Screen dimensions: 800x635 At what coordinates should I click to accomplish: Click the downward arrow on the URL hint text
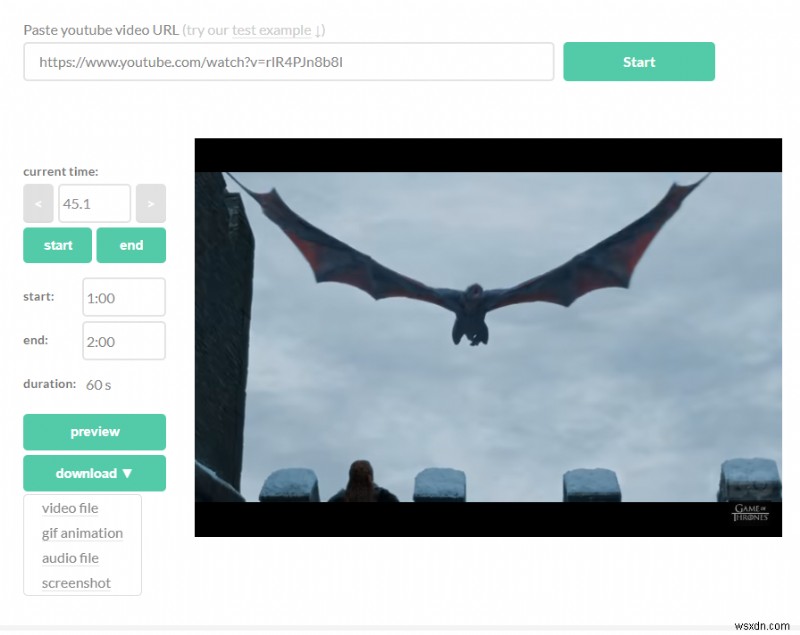click(318, 30)
